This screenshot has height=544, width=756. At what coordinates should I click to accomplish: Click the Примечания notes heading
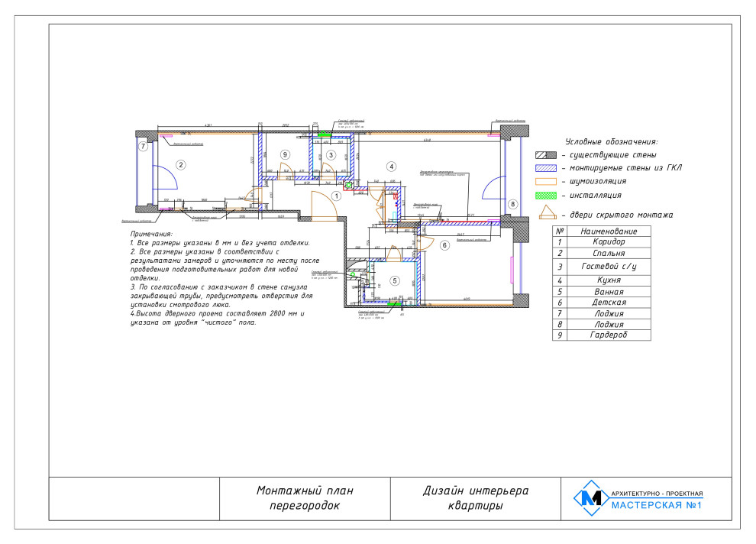tap(151, 233)
